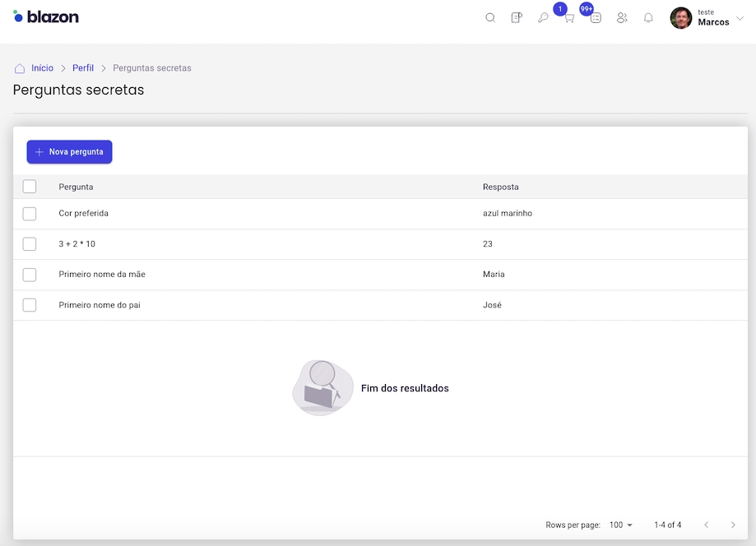Tick the 'Primeiro nome do pai' checkbox
The image size is (756, 546).
tap(30, 305)
